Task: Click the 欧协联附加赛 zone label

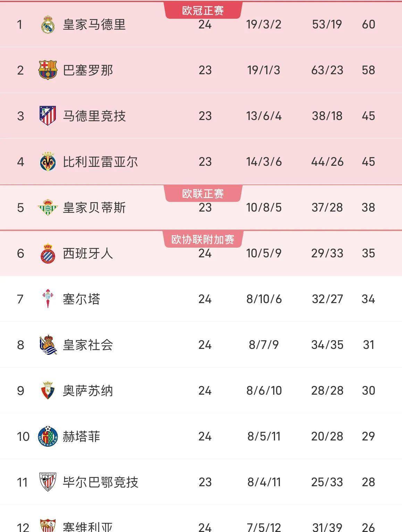Action: coord(203,239)
